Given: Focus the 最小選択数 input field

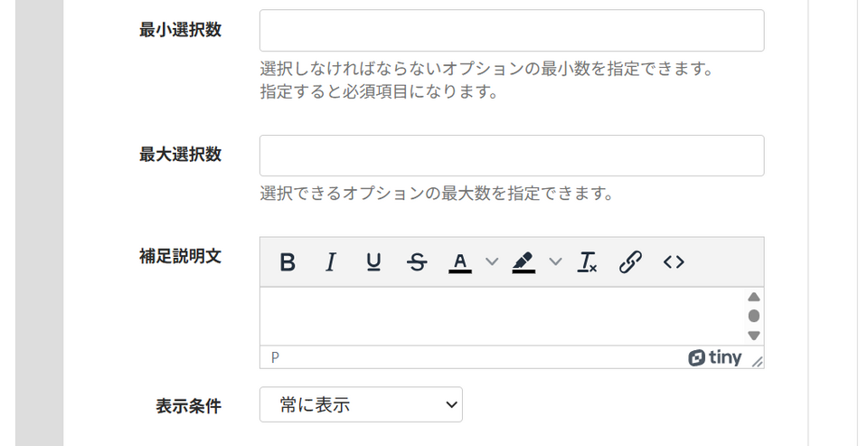Looking at the screenshot, I should pos(512,31).
